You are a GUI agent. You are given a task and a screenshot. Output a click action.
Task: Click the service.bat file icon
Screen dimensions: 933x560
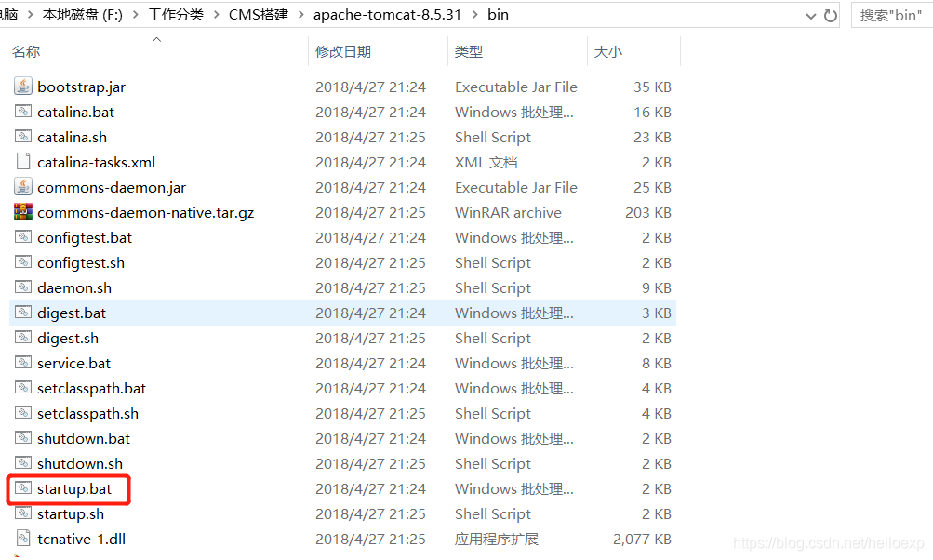[23, 363]
